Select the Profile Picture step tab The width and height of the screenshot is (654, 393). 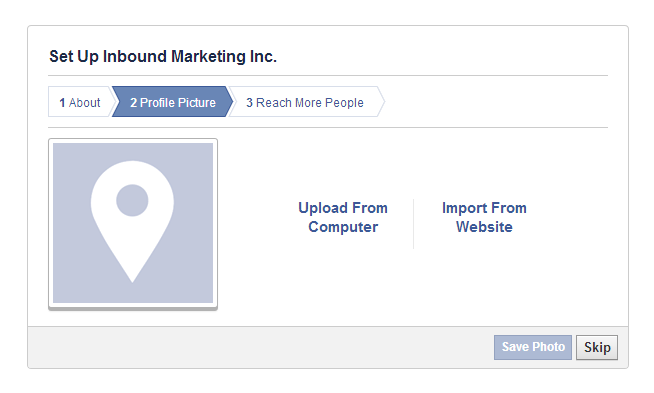(x=172, y=102)
